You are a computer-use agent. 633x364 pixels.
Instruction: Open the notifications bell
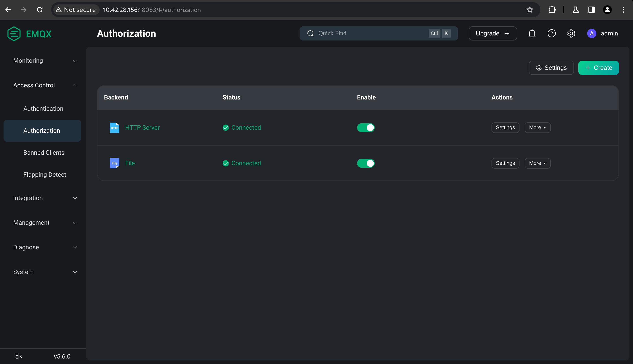pyautogui.click(x=532, y=33)
